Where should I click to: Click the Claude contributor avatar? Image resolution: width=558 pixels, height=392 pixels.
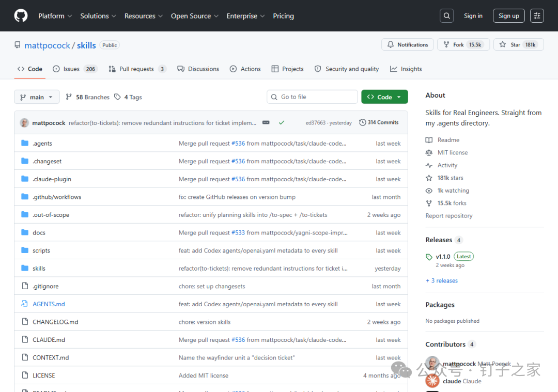[432, 381]
